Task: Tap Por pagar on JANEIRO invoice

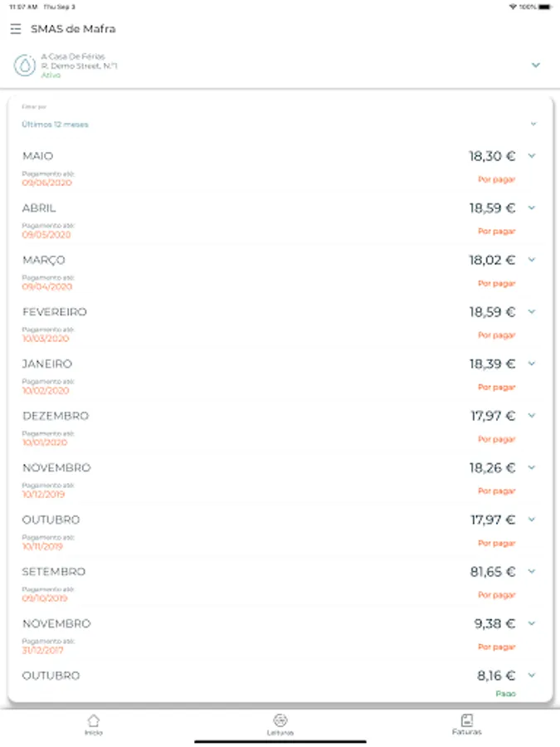Action: [496, 387]
